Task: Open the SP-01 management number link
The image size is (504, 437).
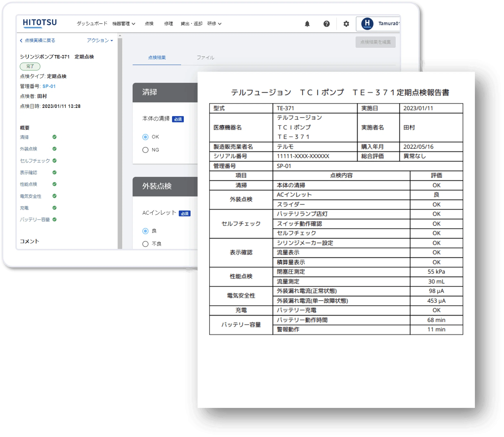Action: 49,86
